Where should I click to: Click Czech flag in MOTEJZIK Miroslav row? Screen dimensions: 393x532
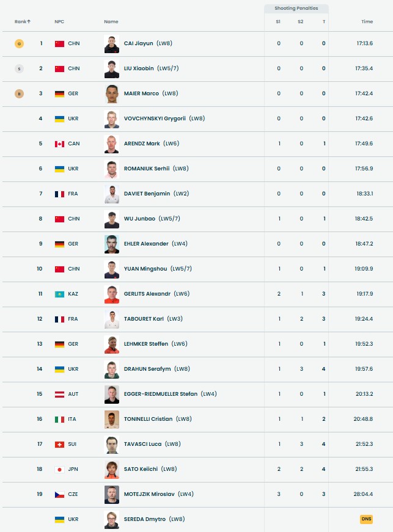(59, 494)
